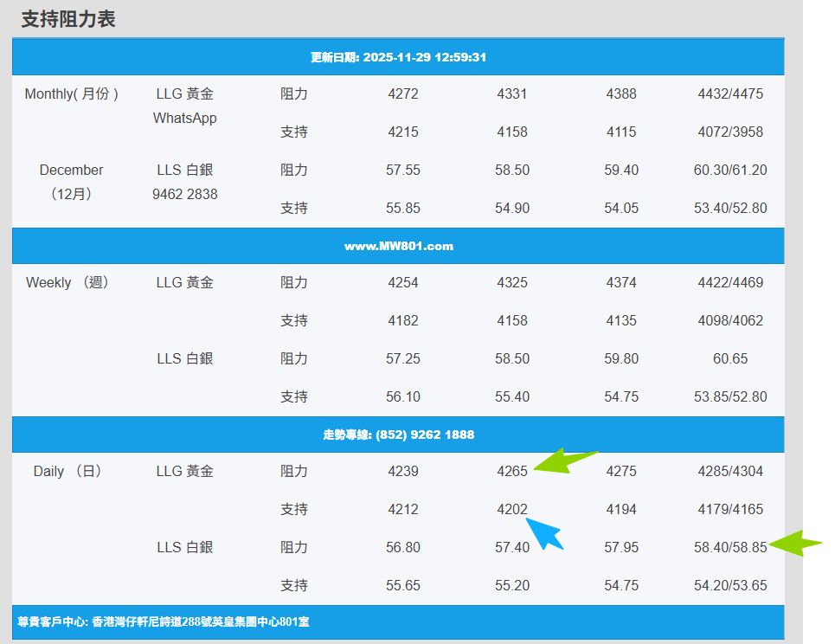Image resolution: width=835 pixels, height=644 pixels.
Task: Click the daily gold support 4179/4165 cell
Action: point(729,509)
